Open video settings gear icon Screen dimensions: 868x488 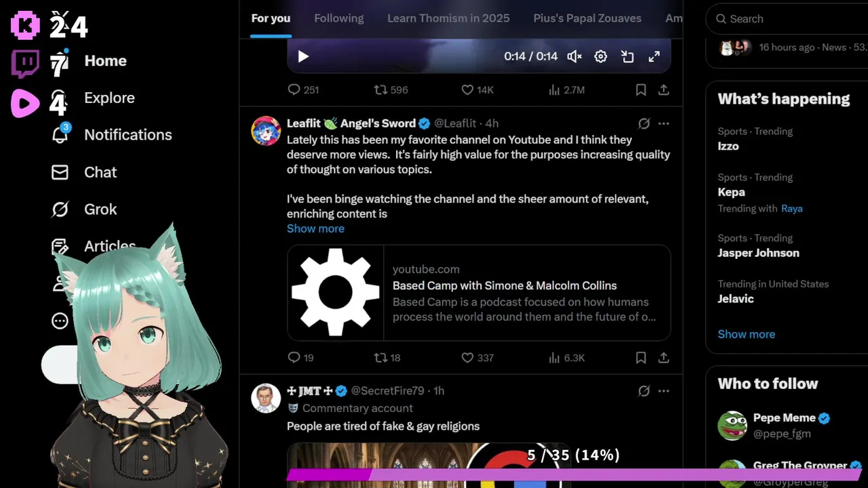[x=601, y=57]
